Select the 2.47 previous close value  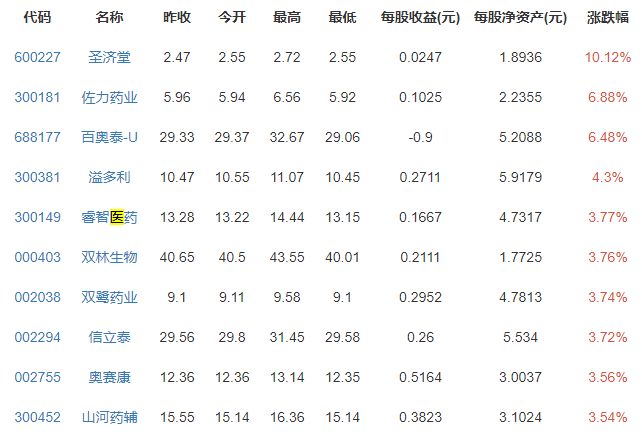click(177, 57)
